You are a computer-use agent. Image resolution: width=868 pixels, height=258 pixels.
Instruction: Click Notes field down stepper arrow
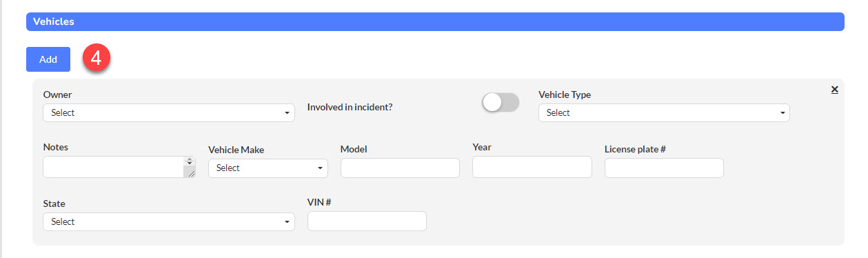pos(190,165)
